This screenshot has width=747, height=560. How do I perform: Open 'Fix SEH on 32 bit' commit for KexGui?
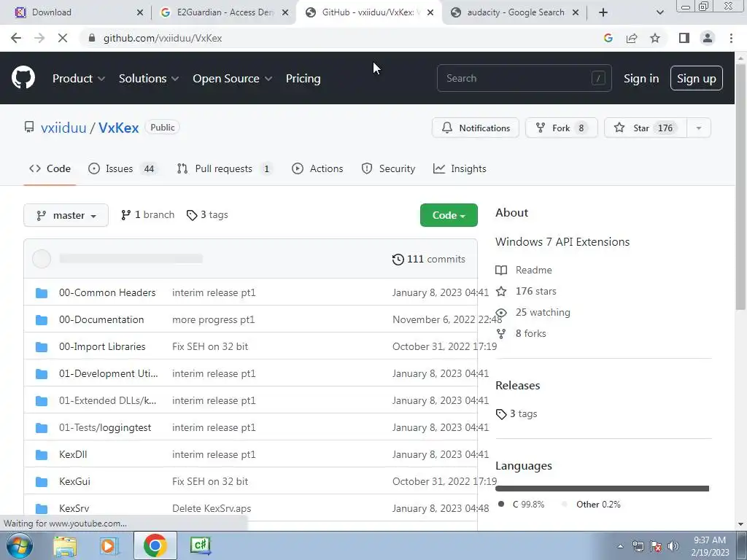[x=210, y=481]
